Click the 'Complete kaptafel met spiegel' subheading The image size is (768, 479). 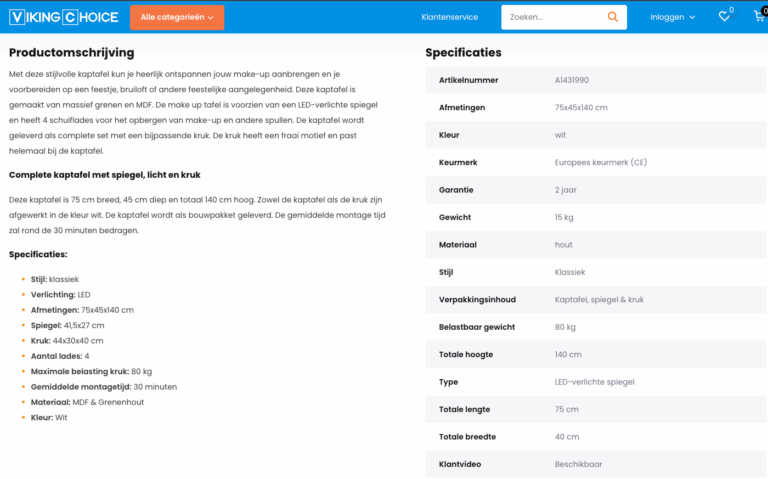[x=104, y=174]
